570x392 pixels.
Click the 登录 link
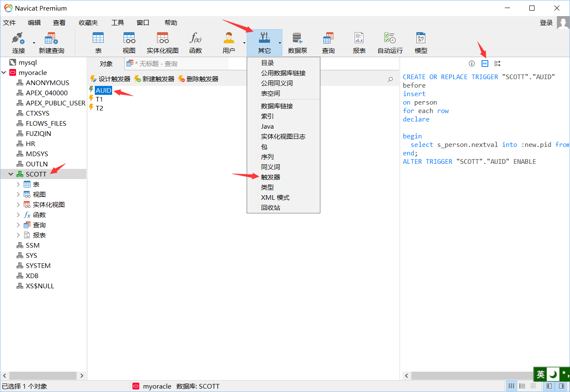coord(546,23)
